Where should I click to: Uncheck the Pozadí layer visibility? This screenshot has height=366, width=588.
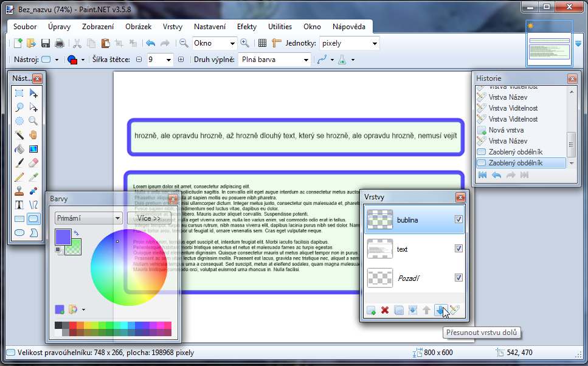point(458,278)
